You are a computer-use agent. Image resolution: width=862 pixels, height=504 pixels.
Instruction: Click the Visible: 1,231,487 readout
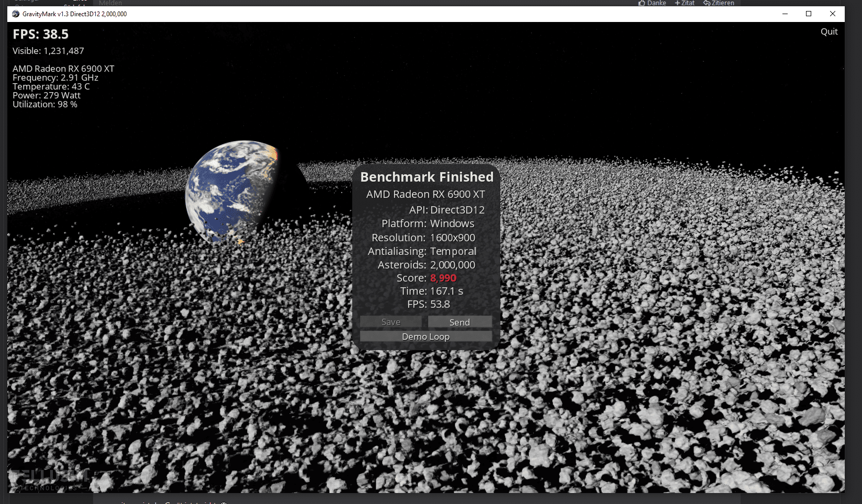click(48, 51)
